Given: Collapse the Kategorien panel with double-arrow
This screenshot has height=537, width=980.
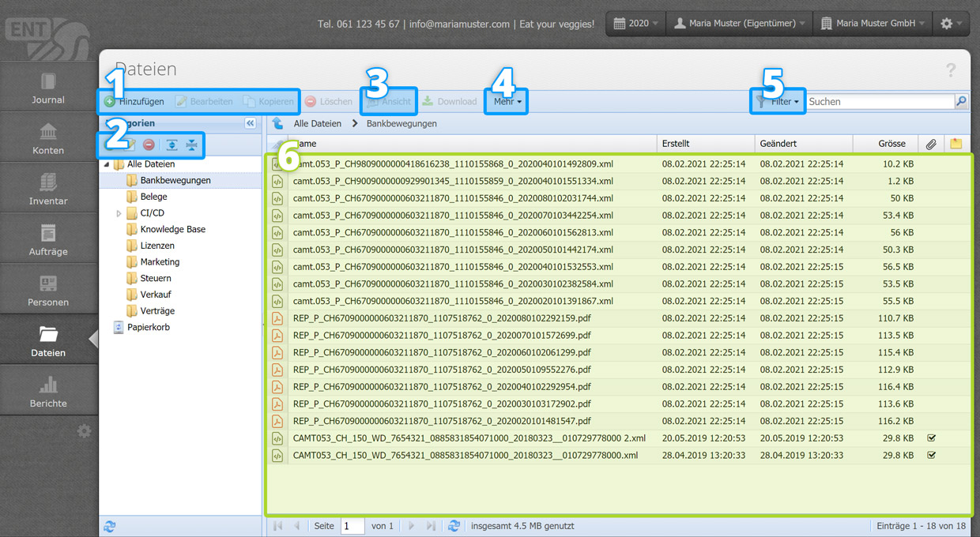Looking at the screenshot, I should click(251, 123).
